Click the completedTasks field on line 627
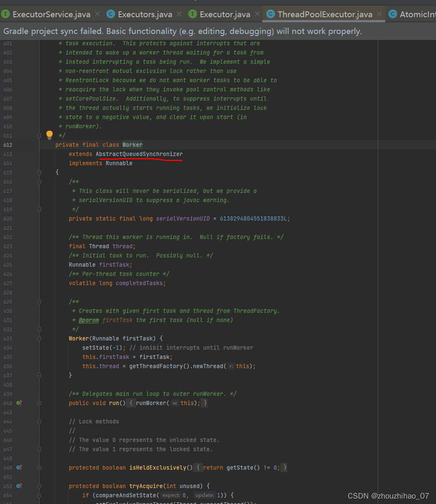436x504 pixels. (x=139, y=283)
